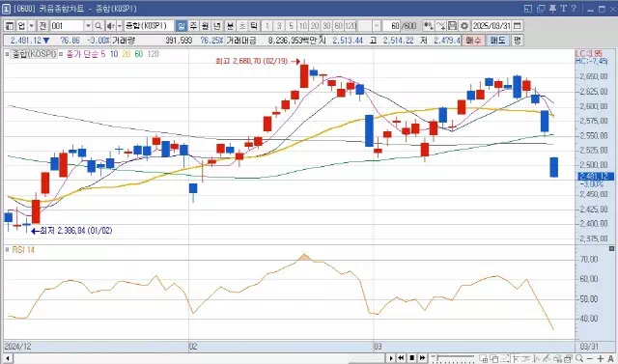Expand the RSI 14 indicator label
The image size is (618, 364).
click(23, 250)
